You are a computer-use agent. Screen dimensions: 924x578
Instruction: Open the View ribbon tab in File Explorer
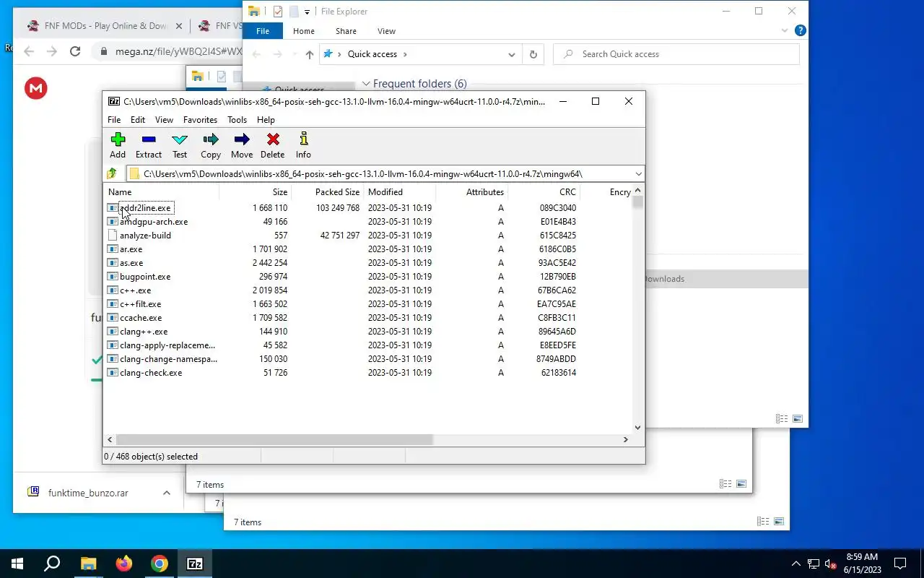pos(386,31)
